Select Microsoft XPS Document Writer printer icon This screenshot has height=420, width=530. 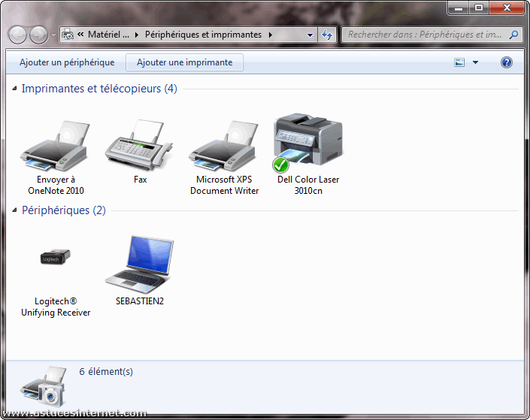coord(224,146)
